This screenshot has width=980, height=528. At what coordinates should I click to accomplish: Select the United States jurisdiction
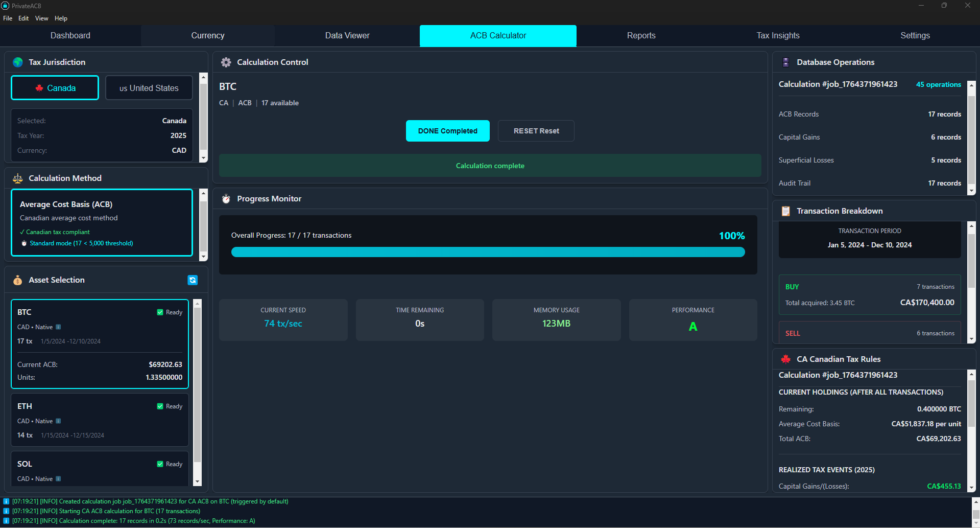(x=149, y=87)
